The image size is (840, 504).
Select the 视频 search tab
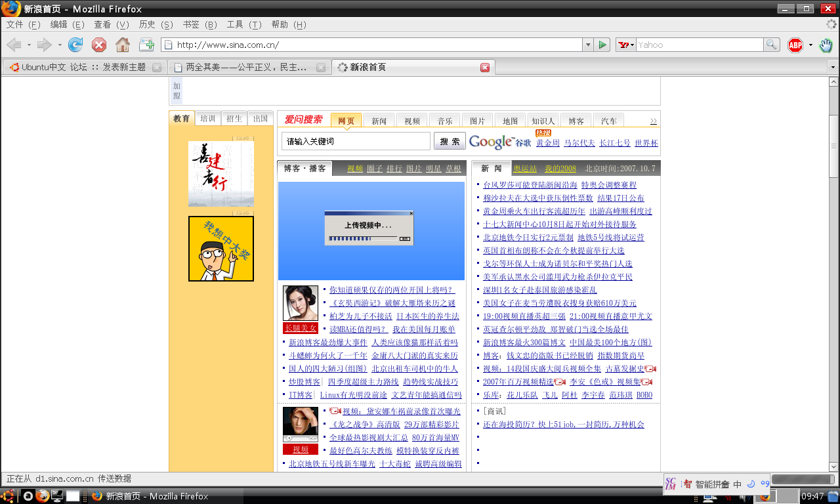(x=412, y=121)
